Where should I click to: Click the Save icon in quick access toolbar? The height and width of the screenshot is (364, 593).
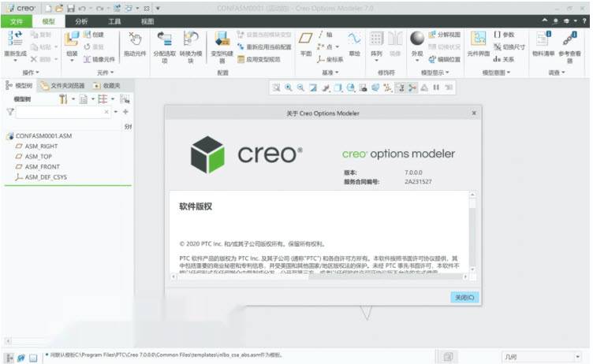70,8
